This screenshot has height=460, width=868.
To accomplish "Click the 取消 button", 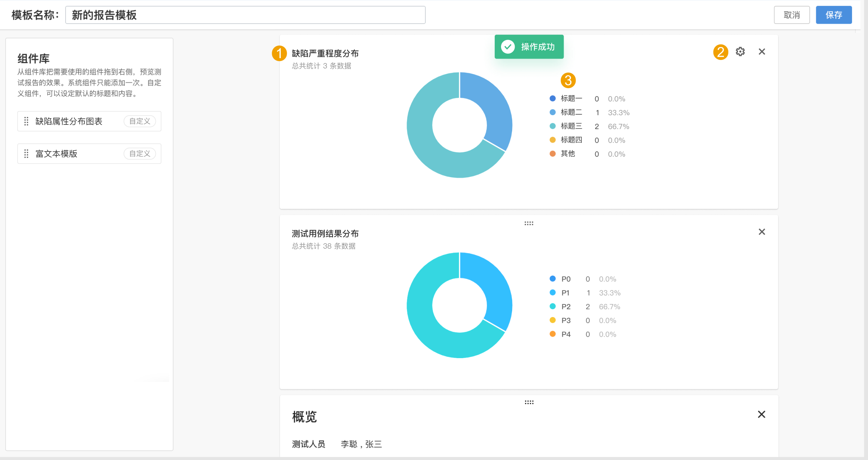I will [792, 15].
